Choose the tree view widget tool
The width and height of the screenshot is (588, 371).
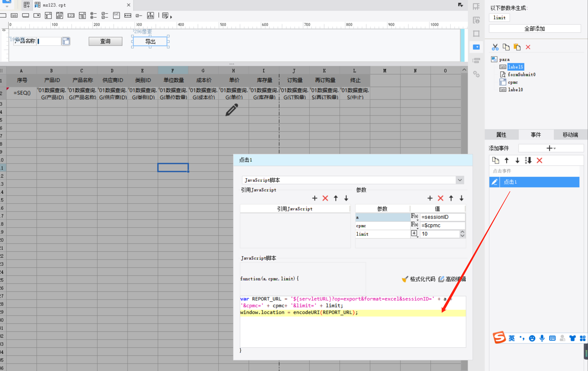[x=151, y=15]
